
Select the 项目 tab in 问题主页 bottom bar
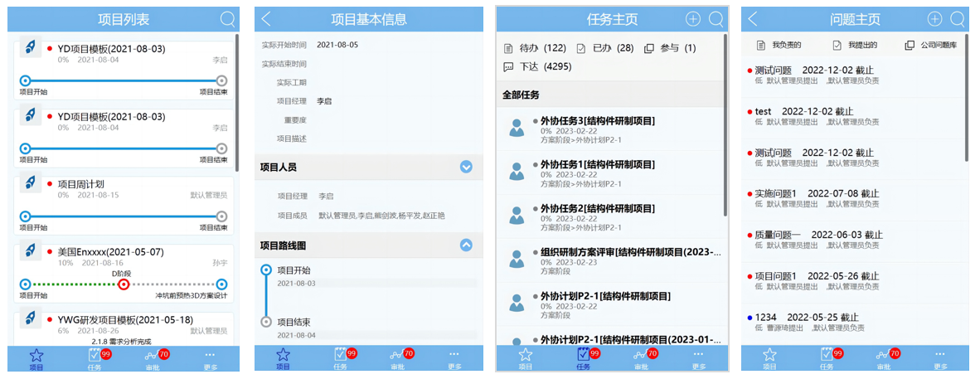click(770, 358)
